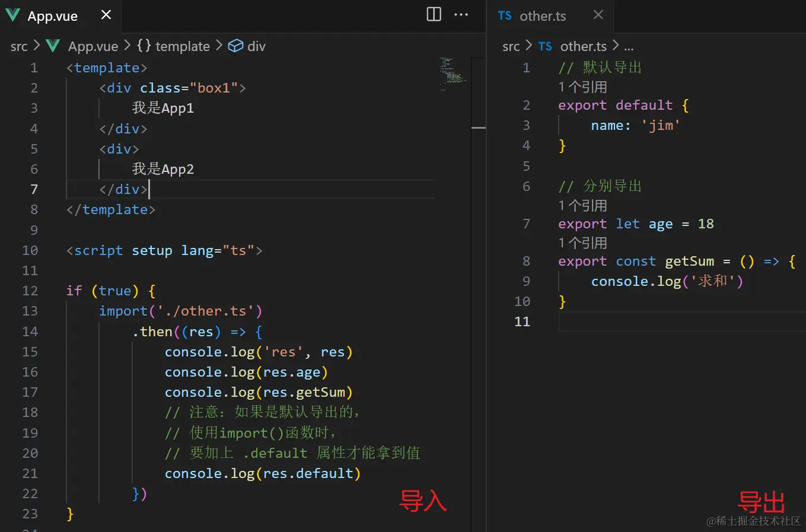Click the console.log('求和') line
Viewport: 806px width, 532px height.
coord(667,281)
